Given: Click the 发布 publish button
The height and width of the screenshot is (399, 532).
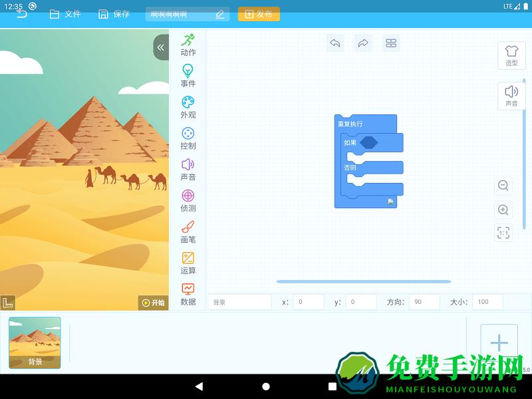Looking at the screenshot, I should pyautogui.click(x=259, y=13).
